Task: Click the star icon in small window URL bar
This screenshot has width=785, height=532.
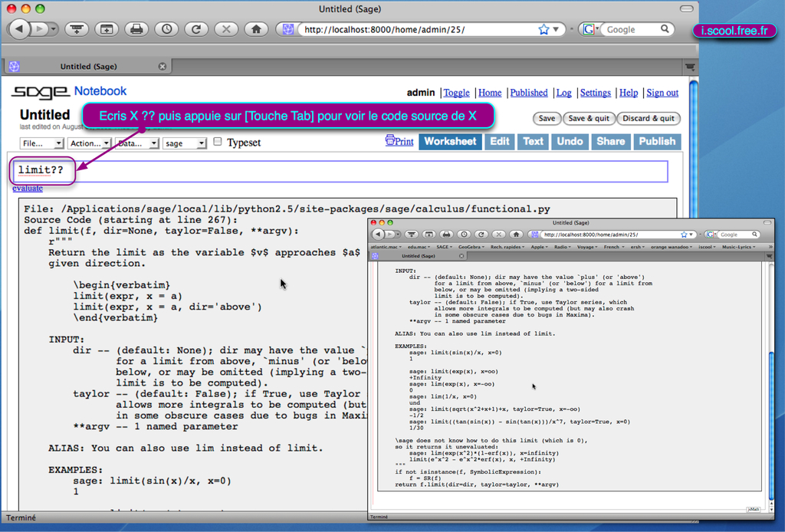Action: tap(684, 235)
